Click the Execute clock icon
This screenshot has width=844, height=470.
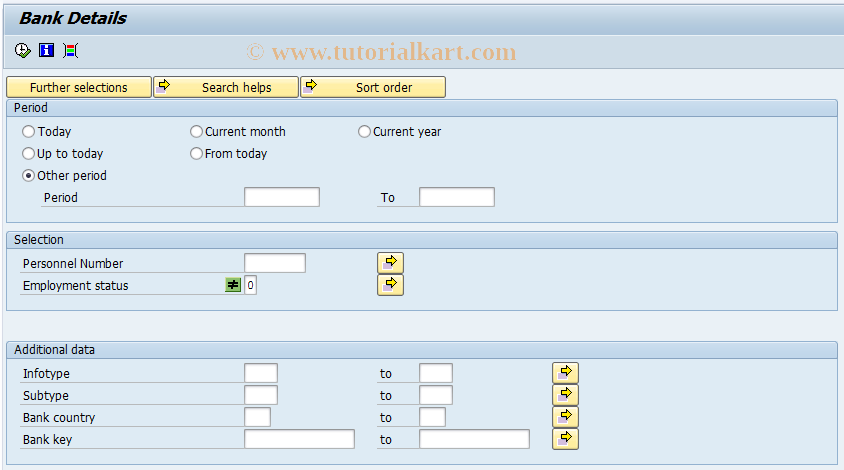(x=23, y=51)
